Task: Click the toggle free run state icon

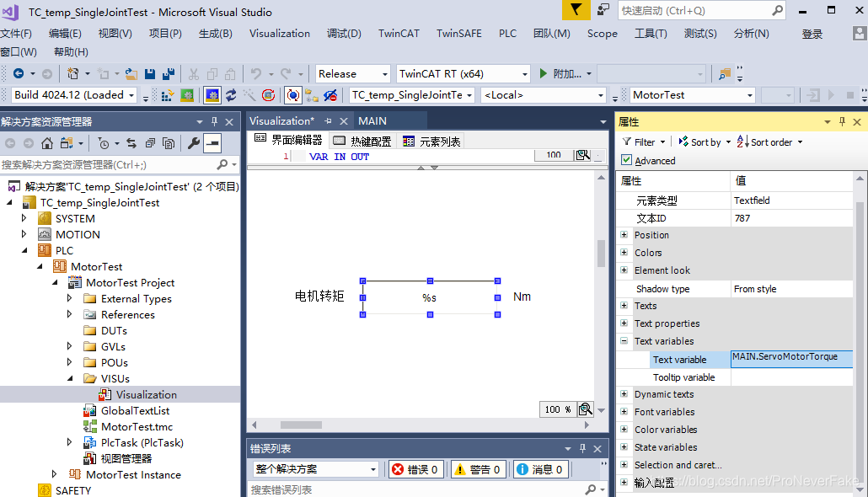Action: tap(292, 95)
